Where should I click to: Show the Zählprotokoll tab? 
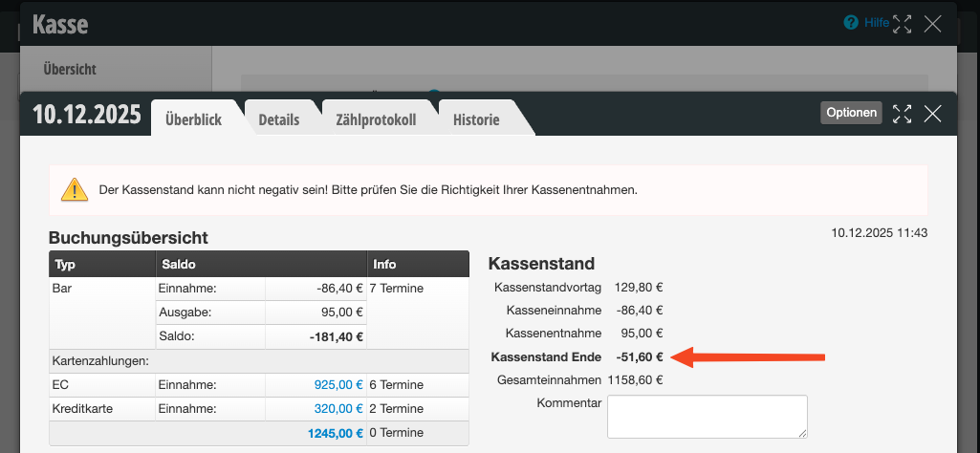pyautogui.click(x=376, y=119)
